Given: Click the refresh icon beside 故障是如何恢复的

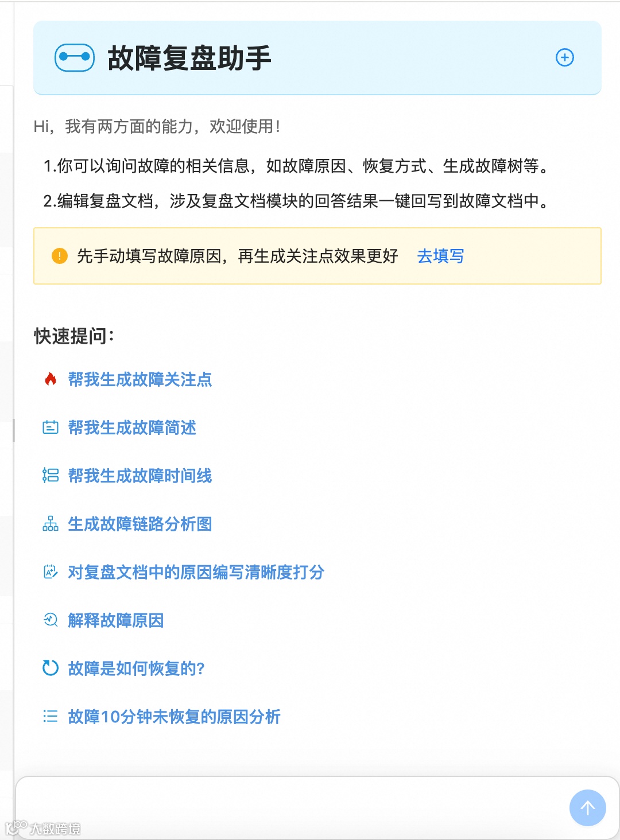Looking at the screenshot, I should (51, 668).
